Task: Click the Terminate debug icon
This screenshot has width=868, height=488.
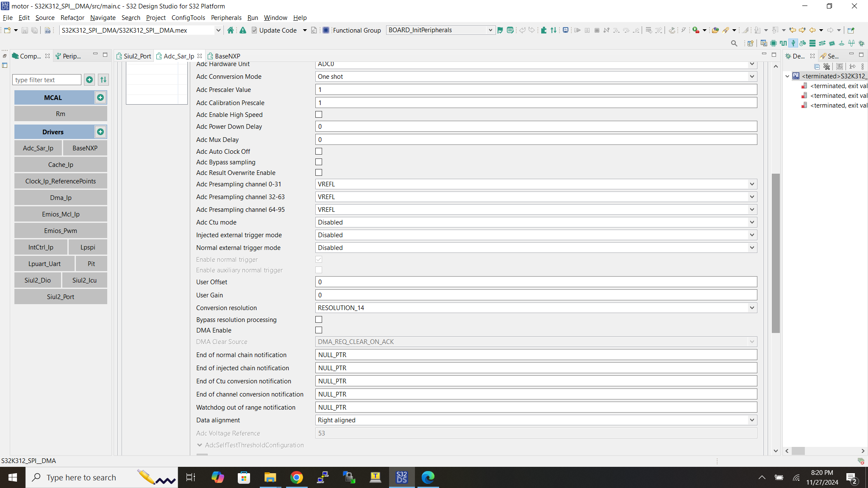Action: pos(597,30)
